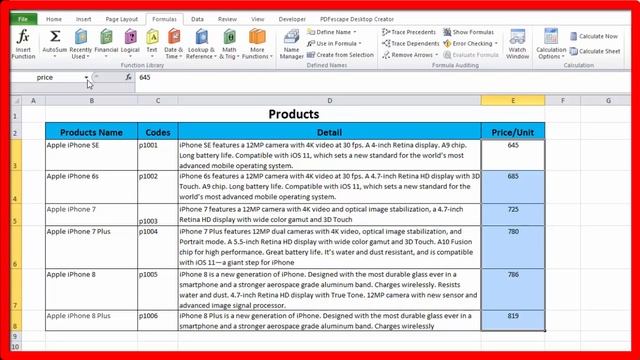Toggle Show Formulas
This screenshot has height=360, width=640.
[469, 32]
